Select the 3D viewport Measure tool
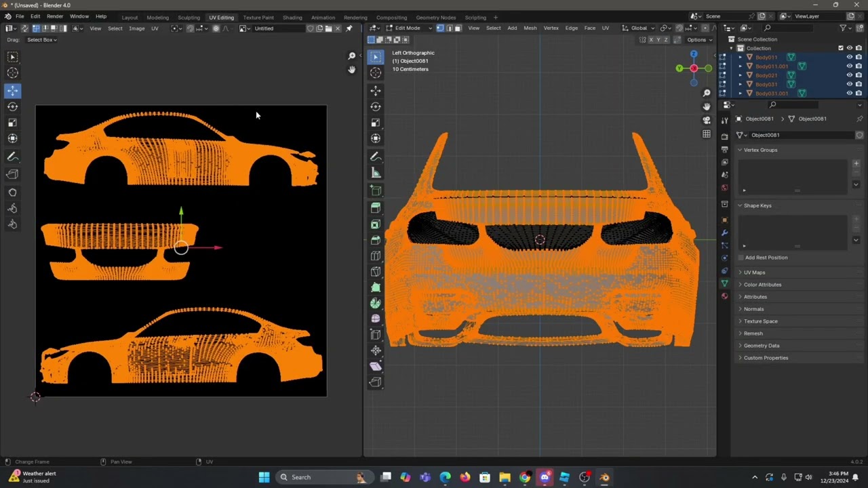 pos(376,173)
